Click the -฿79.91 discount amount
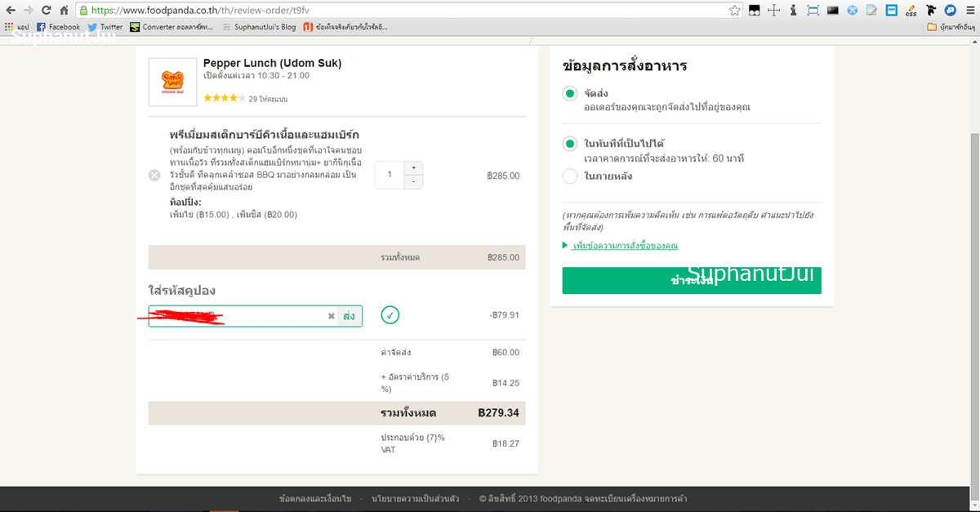The image size is (980, 512). point(503,315)
